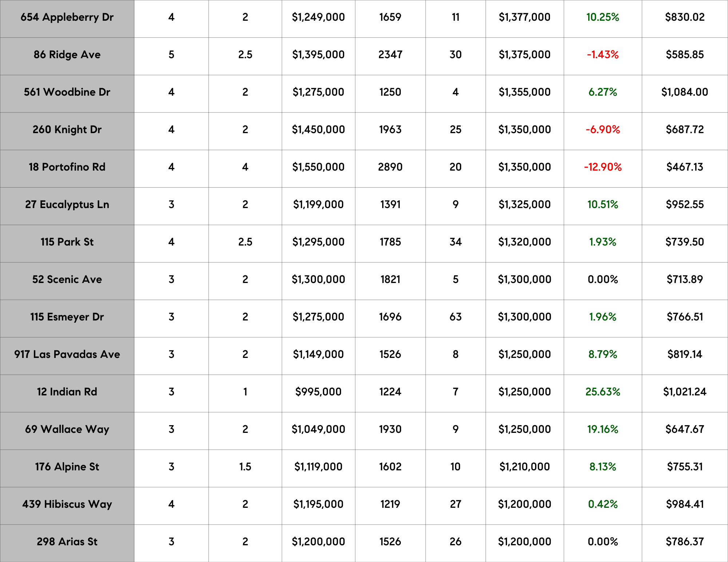Viewport: 728px width, 562px height.
Task: Select the 18 Portofino Rd cell
Action: coord(67,167)
